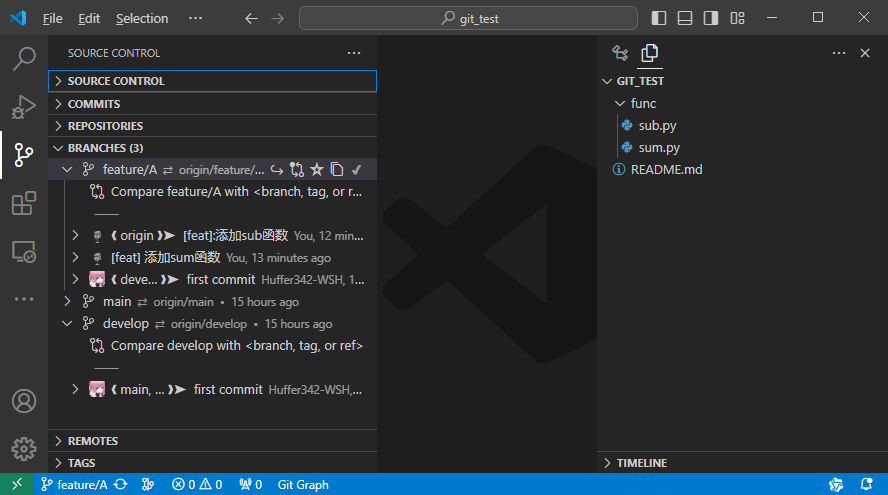The width and height of the screenshot is (888, 495).
Task: Toggle the primary side bar layout button
Action: [x=659, y=18]
